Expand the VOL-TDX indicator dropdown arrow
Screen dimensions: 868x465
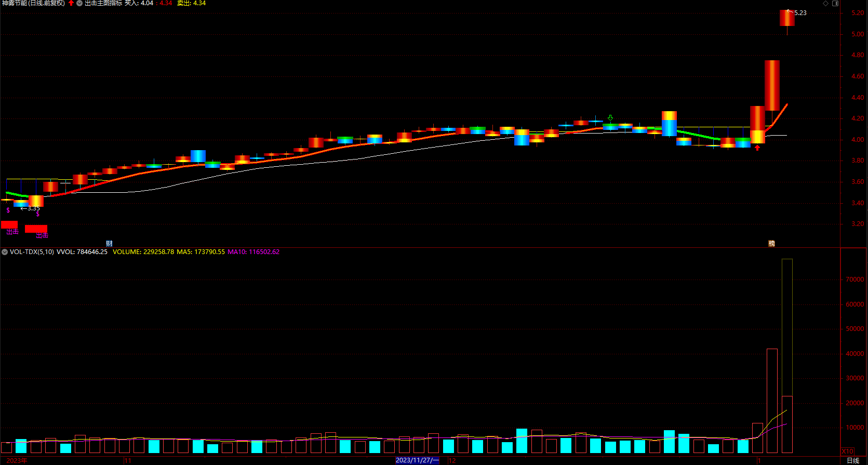tap(5, 252)
